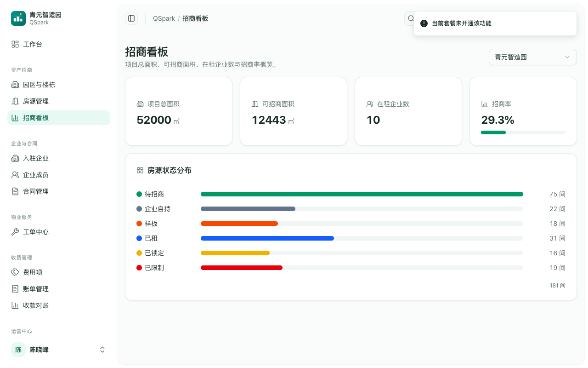Image resolution: width=588 pixels, height=368 pixels.
Task: Click the 入驻企业 building icon
Action: point(15,158)
